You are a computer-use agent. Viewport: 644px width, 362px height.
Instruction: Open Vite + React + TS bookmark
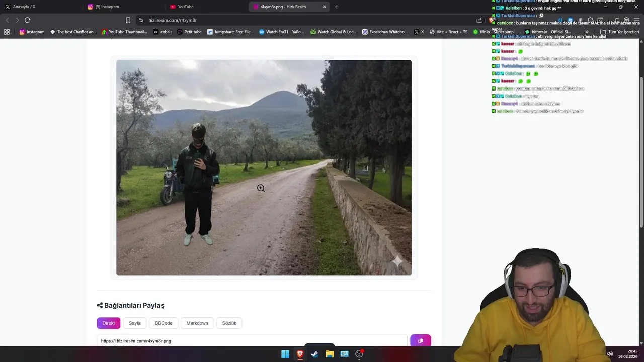448,32
